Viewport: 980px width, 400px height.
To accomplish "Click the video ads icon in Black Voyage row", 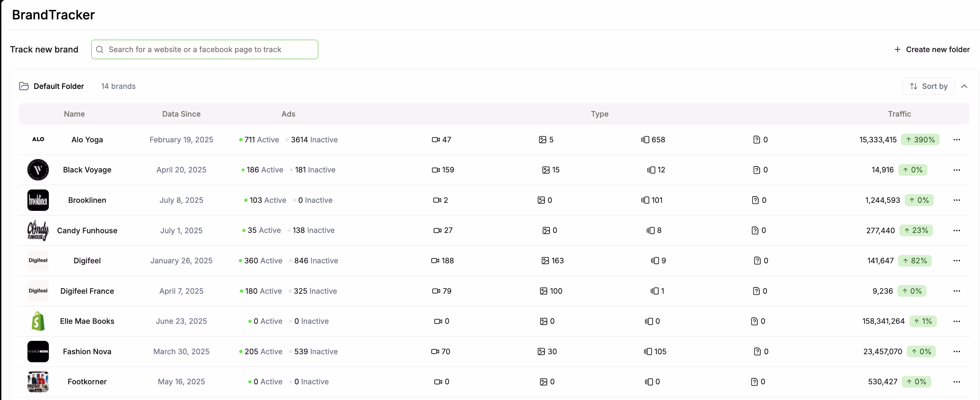I will (x=436, y=170).
